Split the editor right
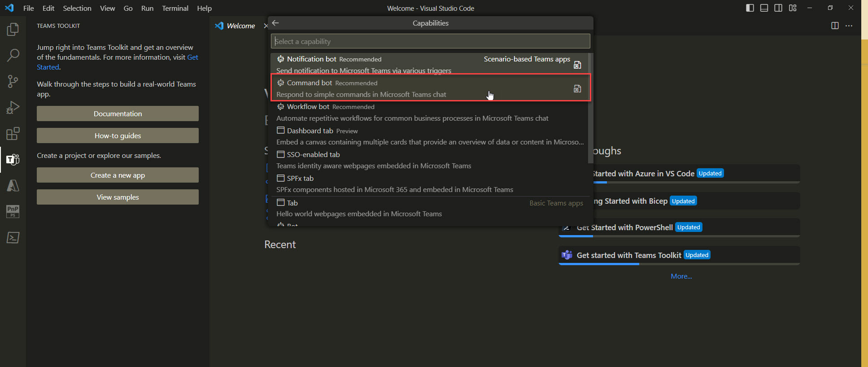This screenshot has width=868, height=367. 835,26
